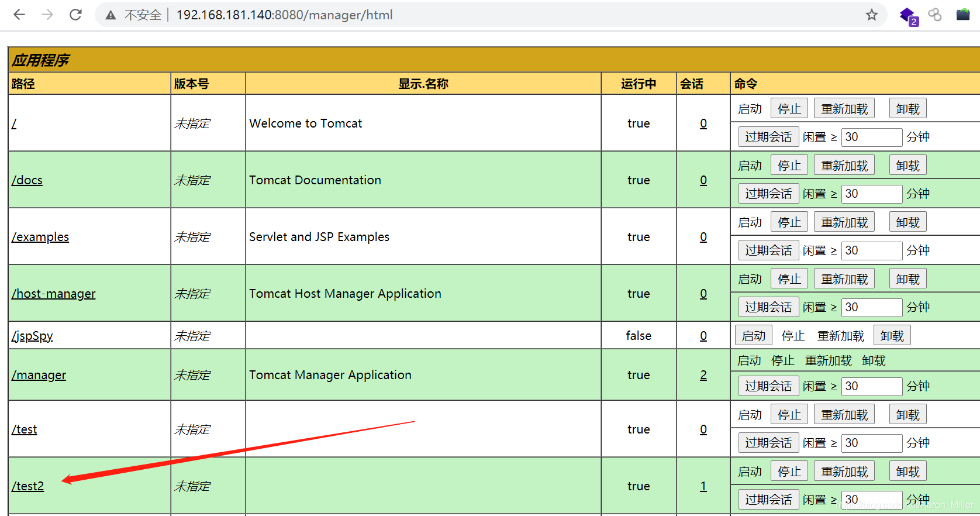The image size is (980, 516).
Task: Click idle minutes field for root / row
Action: point(872,137)
